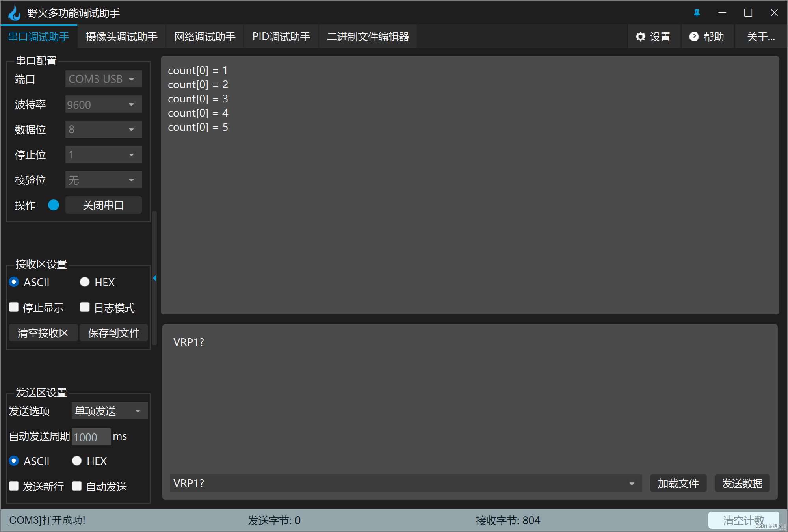Open the 校验位 dropdown
Image resolution: width=788 pixels, height=532 pixels.
103,180
